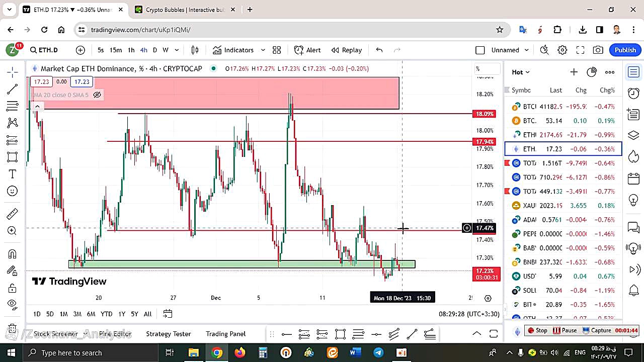This screenshot has width=644, height=362.
Task: Toggle magnet mode for drawings
Action: [13, 254]
